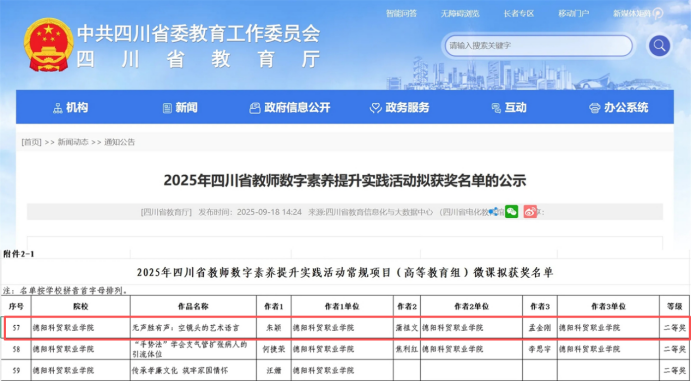The image size is (692, 382).
Task: Click serial number cell 59
Action: click(16, 370)
